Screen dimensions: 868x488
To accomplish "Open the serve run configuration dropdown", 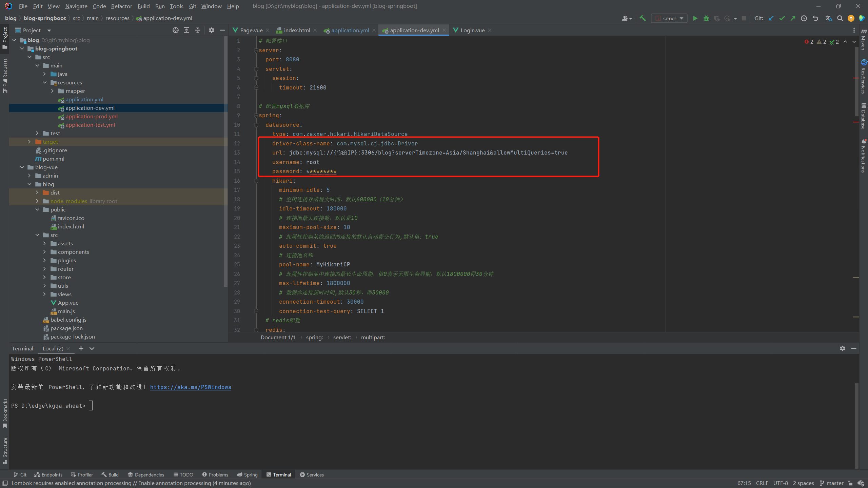I will click(669, 18).
